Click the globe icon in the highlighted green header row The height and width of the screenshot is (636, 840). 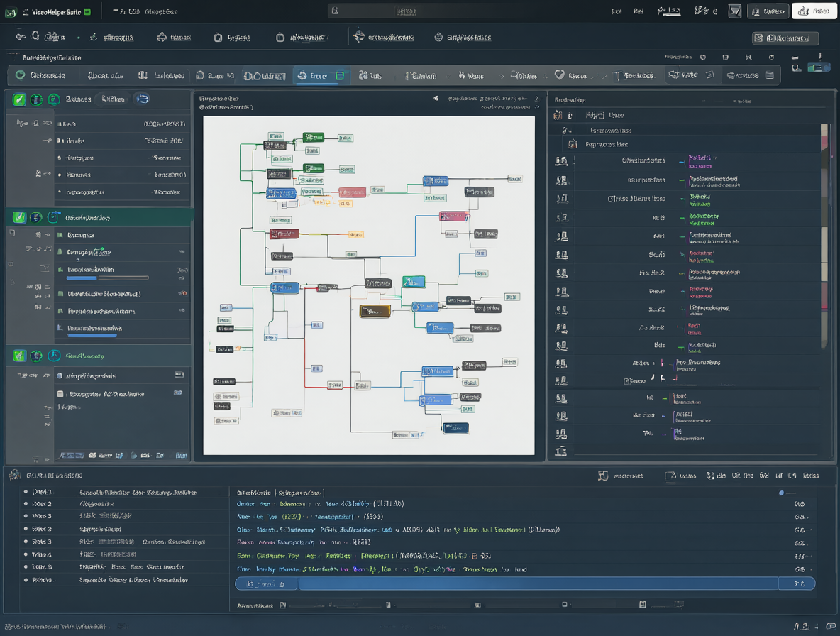(x=36, y=217)
